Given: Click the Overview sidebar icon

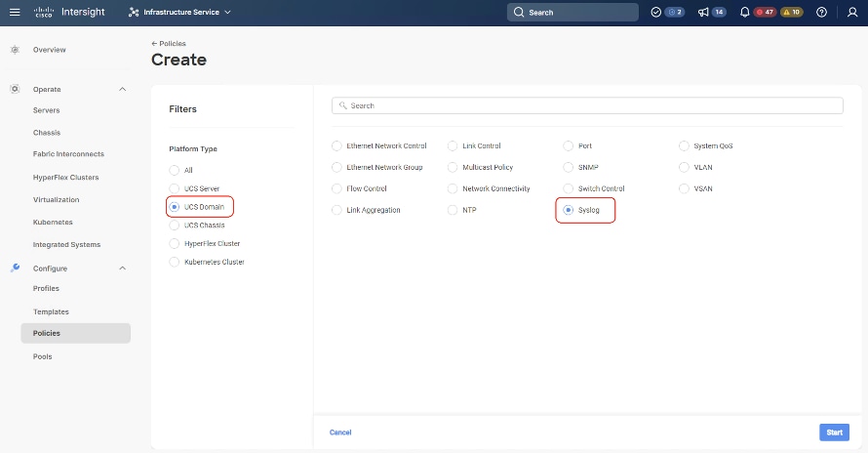Looking at the screenshot, I should click(x=15, y=50).
